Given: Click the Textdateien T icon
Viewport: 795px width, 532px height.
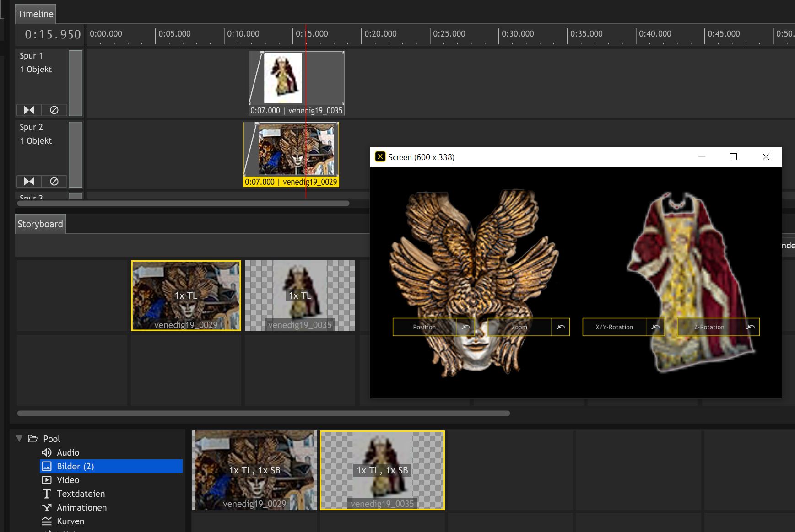Looking at the screenshot, I should [x=47, y=494].
